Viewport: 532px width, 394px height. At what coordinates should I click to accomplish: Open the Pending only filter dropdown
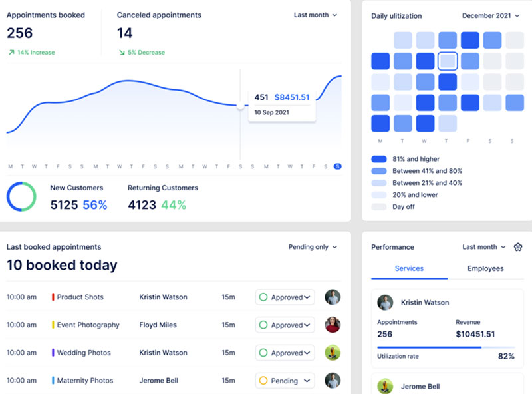(x=313, y=247)
